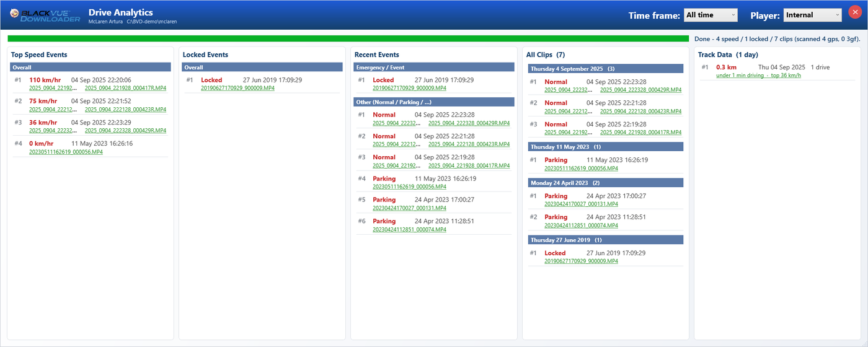Open 20230511162619_000056.MP4 under 0 km/hr
The width and height of the screenshot is (868, 347).
[x=66, y=152]
